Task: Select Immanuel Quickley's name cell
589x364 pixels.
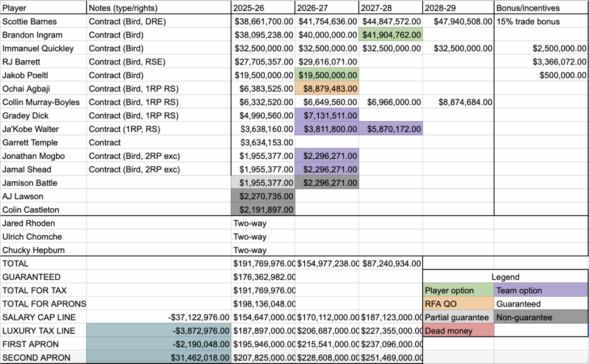Action: [x=43, y=48]
